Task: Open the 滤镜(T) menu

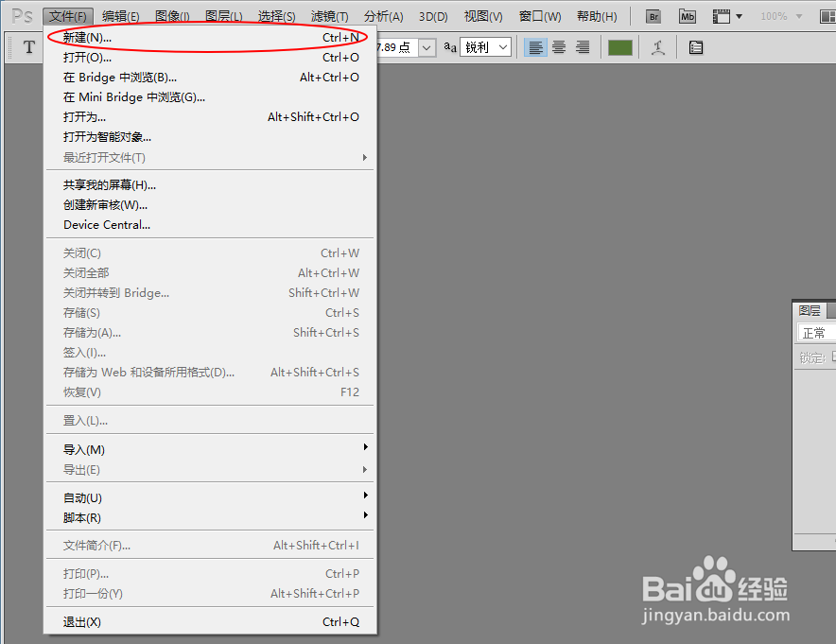Action: pyautogui.click(x=329, y=16)
